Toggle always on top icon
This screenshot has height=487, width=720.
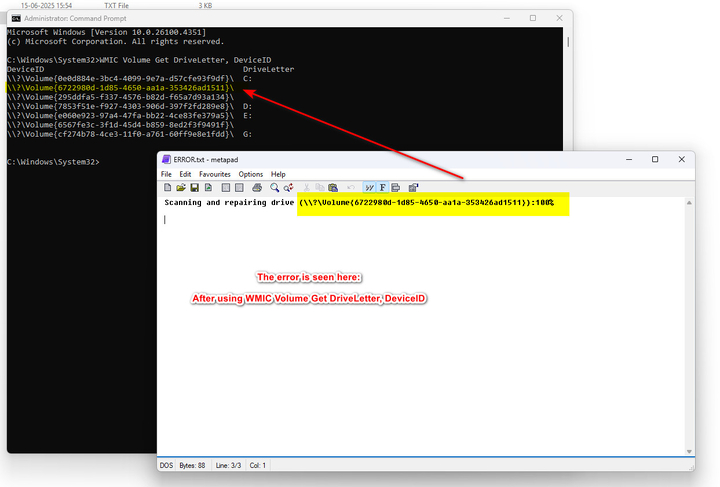(396, 187)
